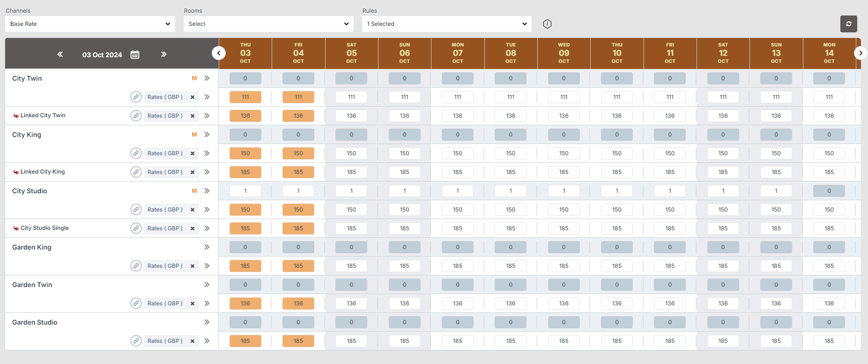Open the Rooms Select dropdown

(268, 24)
